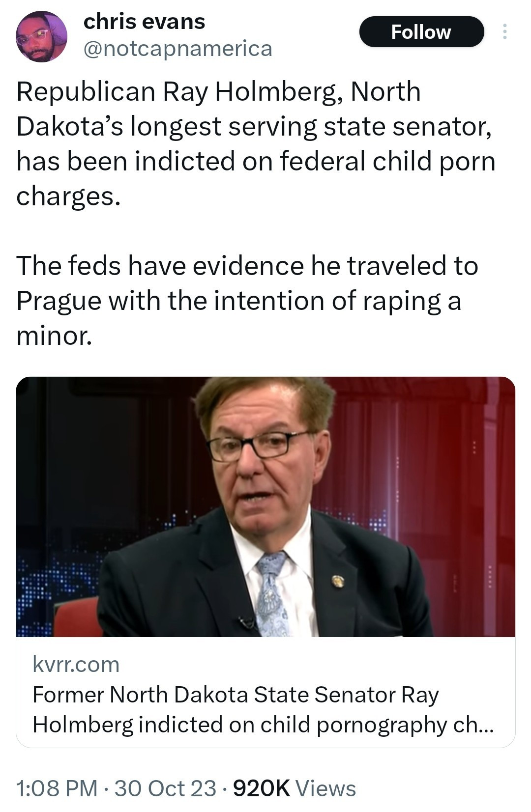Click the word 'Views' beside the count
531x812 pixels.
tap(326, 788)
